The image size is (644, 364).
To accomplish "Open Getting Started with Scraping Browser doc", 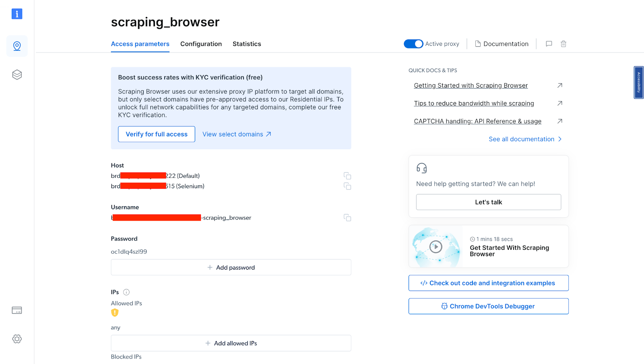I will (471, 86).
